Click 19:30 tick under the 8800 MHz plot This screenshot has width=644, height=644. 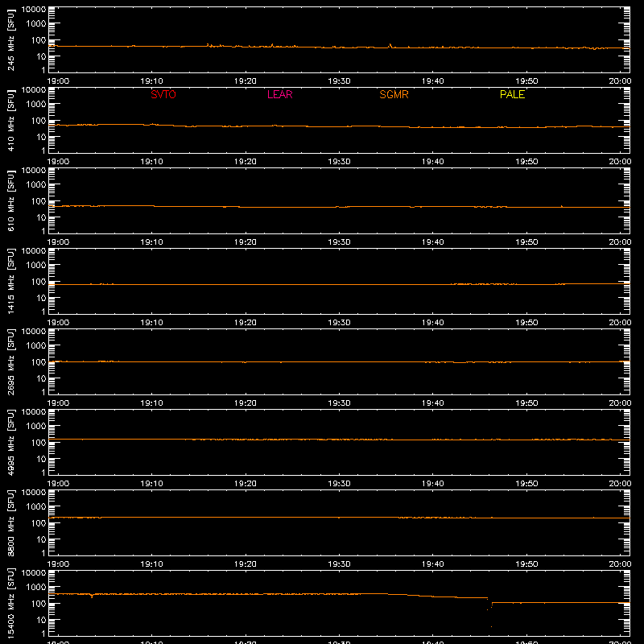point(339,564)
